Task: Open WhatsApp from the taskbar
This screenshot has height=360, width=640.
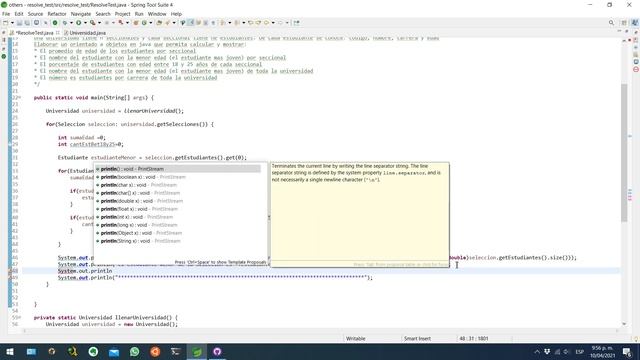Action: (134, 351)
